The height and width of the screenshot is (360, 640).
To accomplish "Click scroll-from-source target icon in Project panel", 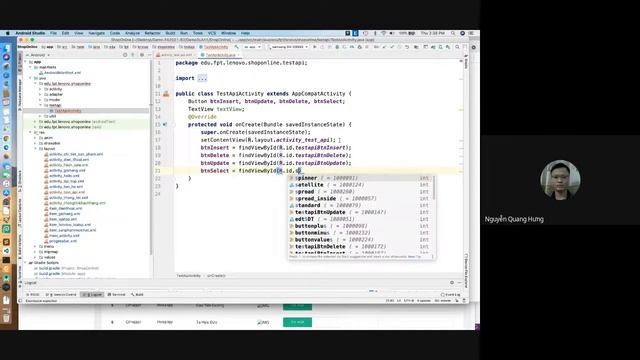I will pos(125,55).
